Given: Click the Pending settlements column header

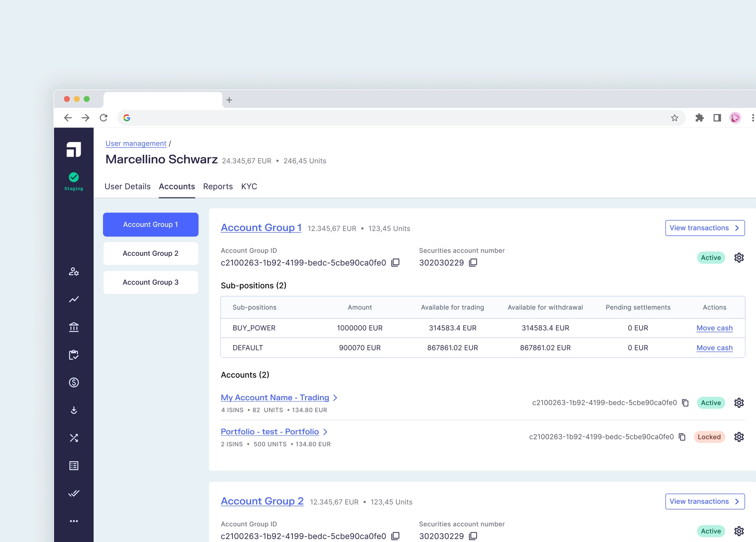Looking at the screenshot, I should [638, 308].
